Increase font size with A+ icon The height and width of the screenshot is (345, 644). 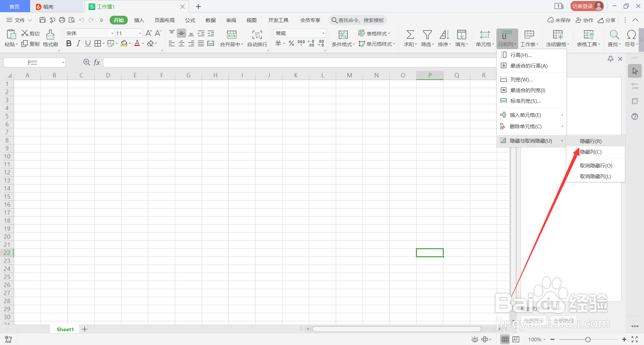[149, 33]
